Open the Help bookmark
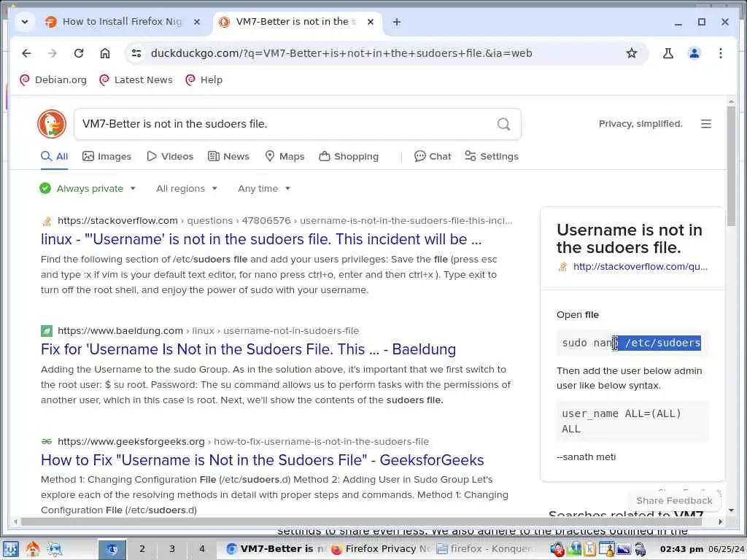 point(204,80)
